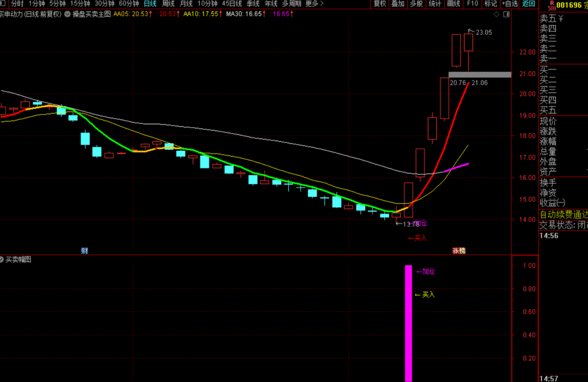Click the 自动续费通达 notice link
The width and height of the screenshot is (588, 382).
(564, 215)
